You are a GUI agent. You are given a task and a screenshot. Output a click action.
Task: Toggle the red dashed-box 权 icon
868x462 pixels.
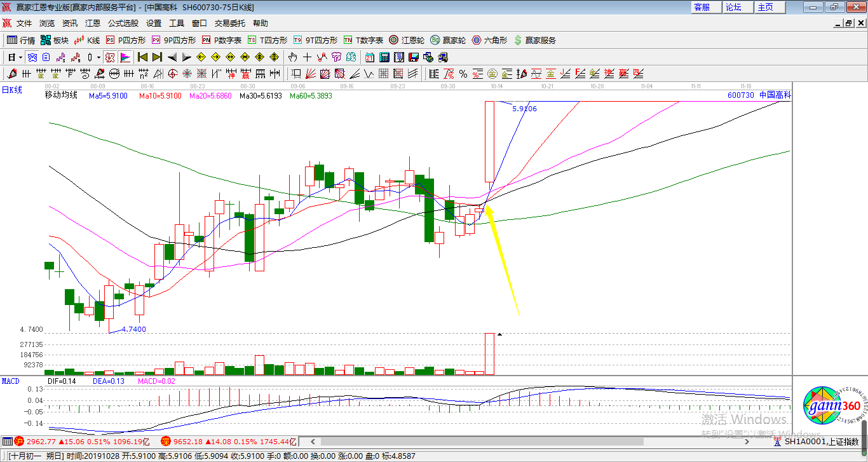click(x=110, y=57)
